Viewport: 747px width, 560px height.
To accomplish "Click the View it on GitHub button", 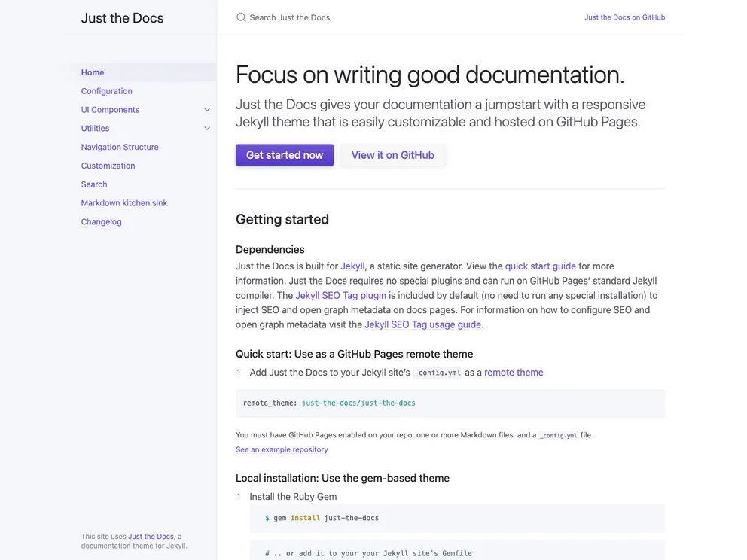I will [392, 154].
